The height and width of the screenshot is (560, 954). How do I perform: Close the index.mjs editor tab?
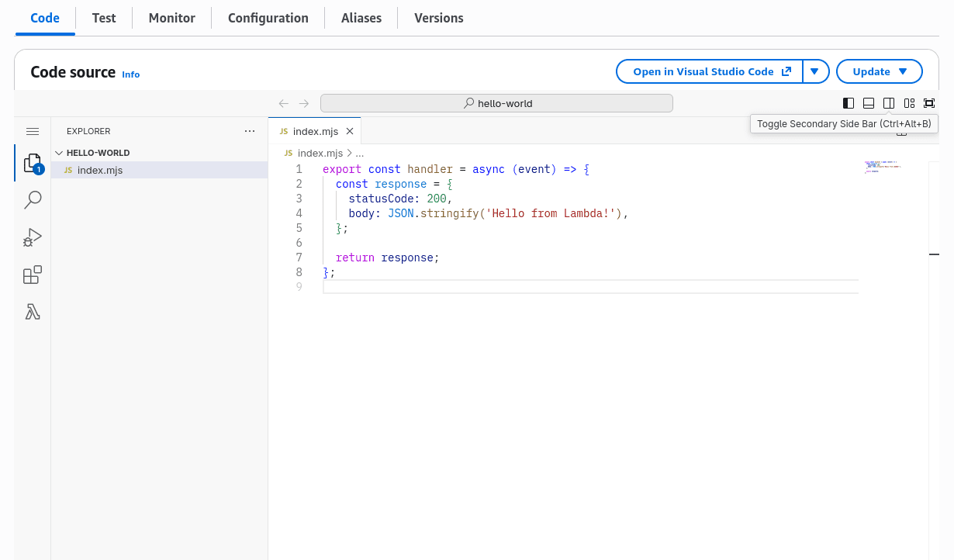pyautogui.click(x=350, y=131)
